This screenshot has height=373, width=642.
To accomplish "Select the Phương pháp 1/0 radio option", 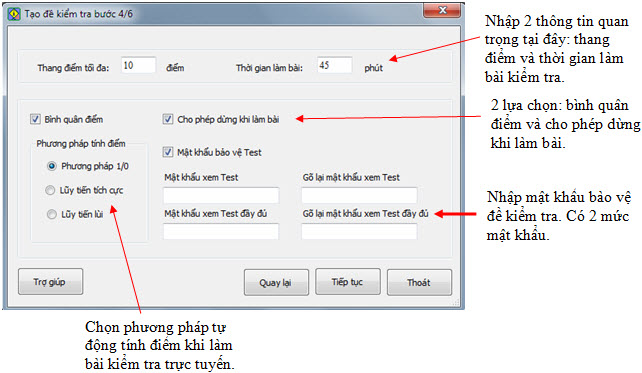I will coord(52,166).
